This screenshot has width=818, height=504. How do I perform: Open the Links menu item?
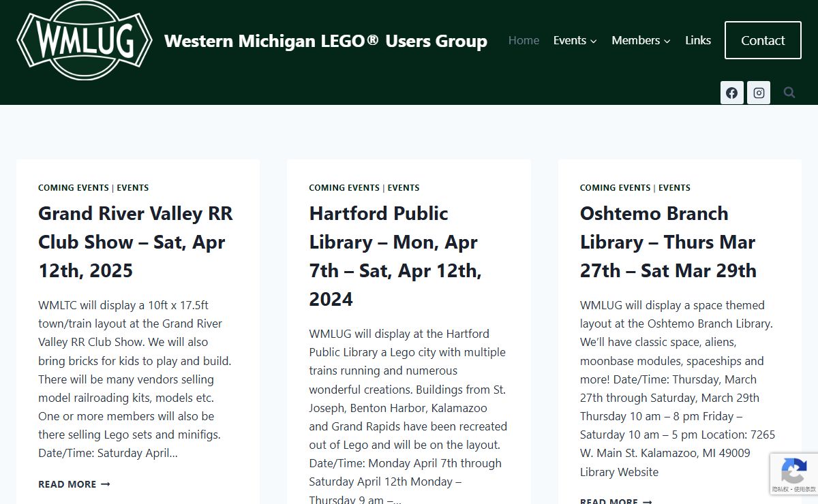tap(698, 40)
